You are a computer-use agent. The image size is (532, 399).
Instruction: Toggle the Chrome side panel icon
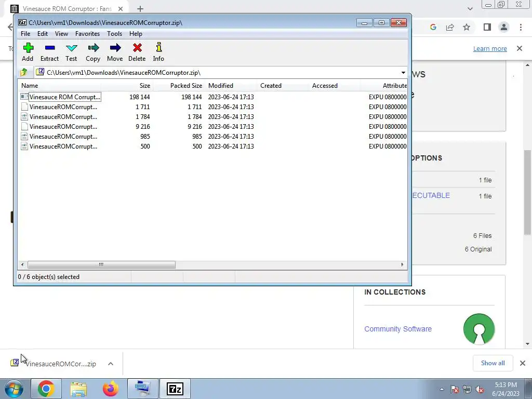tap(487, 27)
